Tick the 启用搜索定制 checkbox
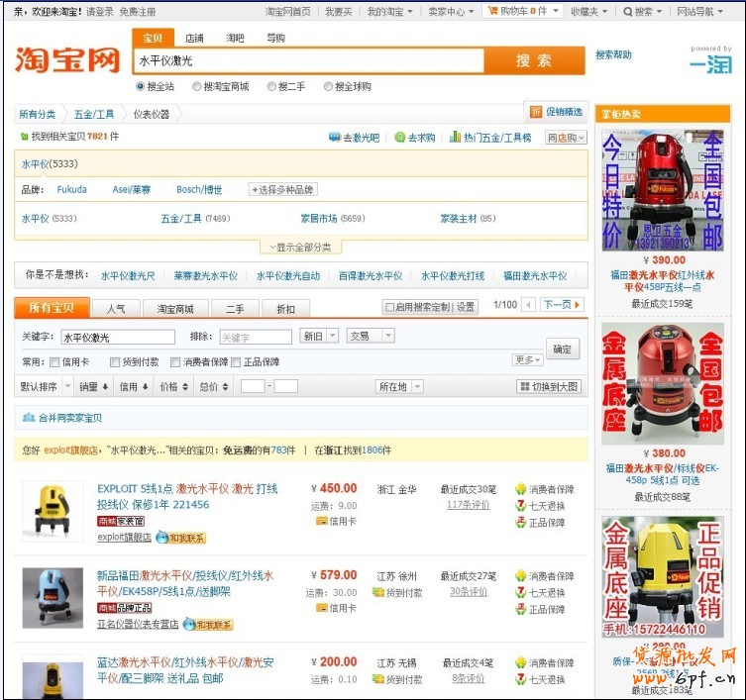Screen dimensions: 746x700 coord(389,307)
